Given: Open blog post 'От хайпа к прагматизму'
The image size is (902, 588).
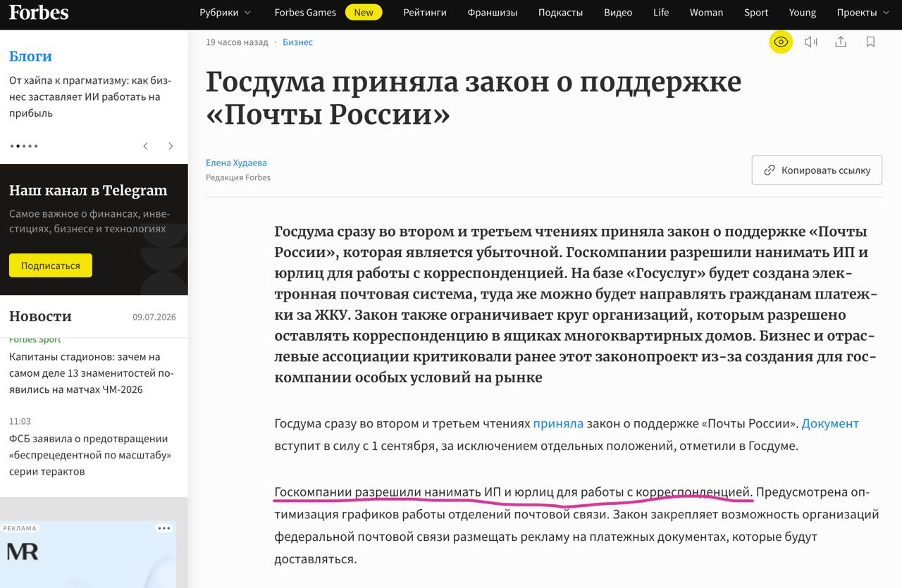Looking at the screenshot, I should tap(90, 96).
